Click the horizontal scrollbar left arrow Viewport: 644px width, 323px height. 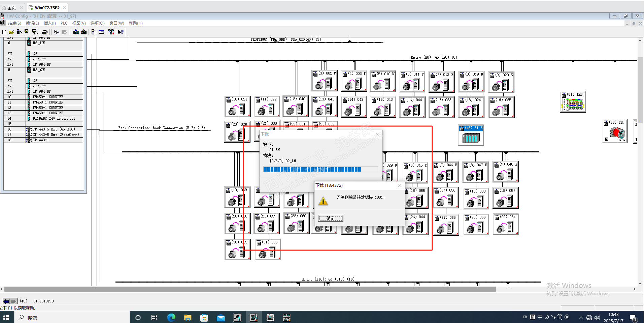pos(2,289)
